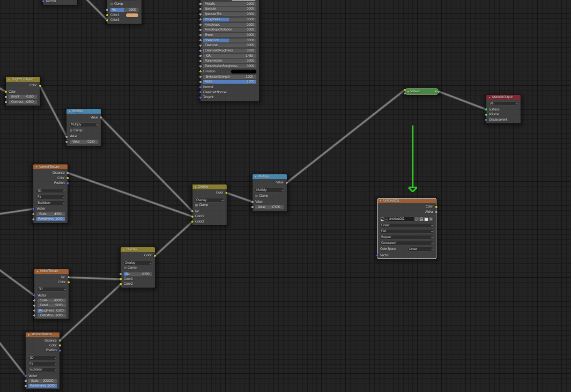Click the Color output socket of Bright/Contrast node
571x392 pixels.
[x=40, y=86]
